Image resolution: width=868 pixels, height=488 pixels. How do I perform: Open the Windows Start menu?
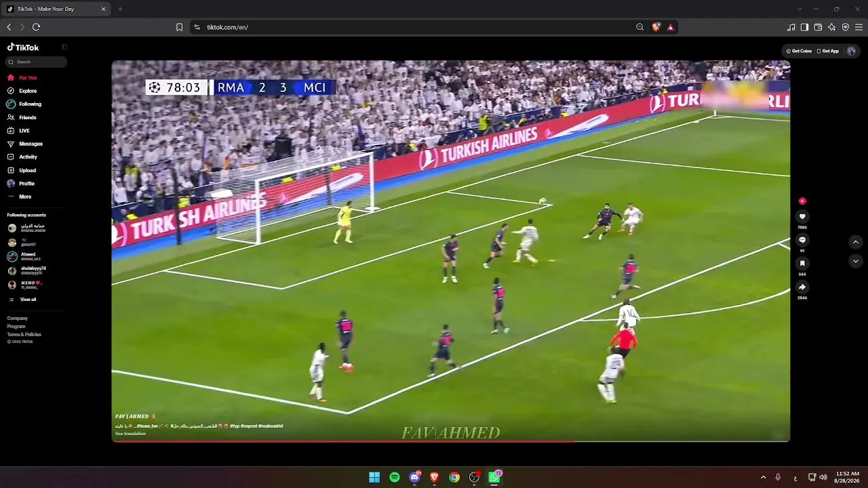(x=374, y=477)
